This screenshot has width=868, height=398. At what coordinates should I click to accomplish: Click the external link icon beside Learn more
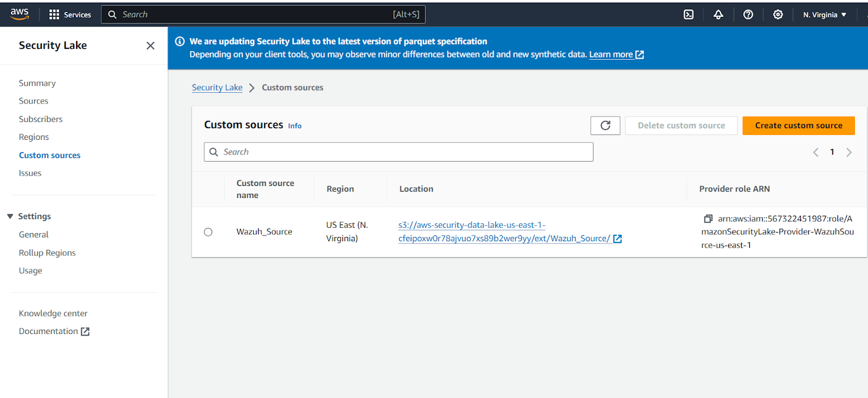coord(640,55)
